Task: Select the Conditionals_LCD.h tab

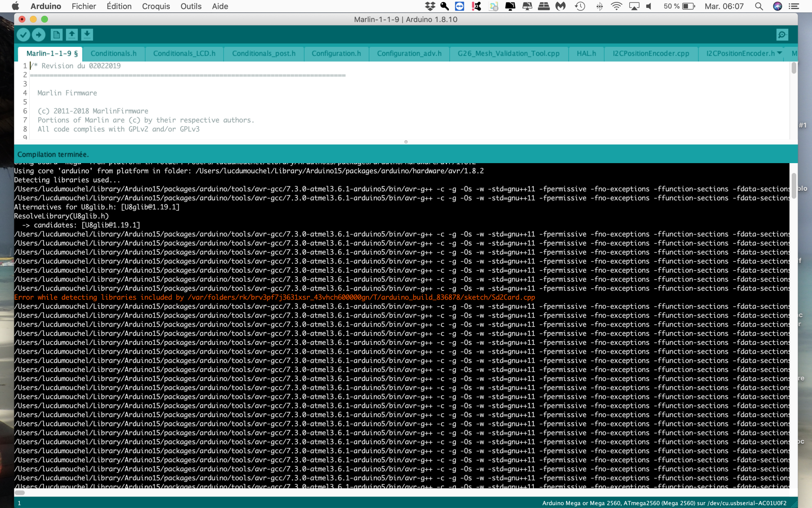Action: pyautogui.click(x=184, y=54)
